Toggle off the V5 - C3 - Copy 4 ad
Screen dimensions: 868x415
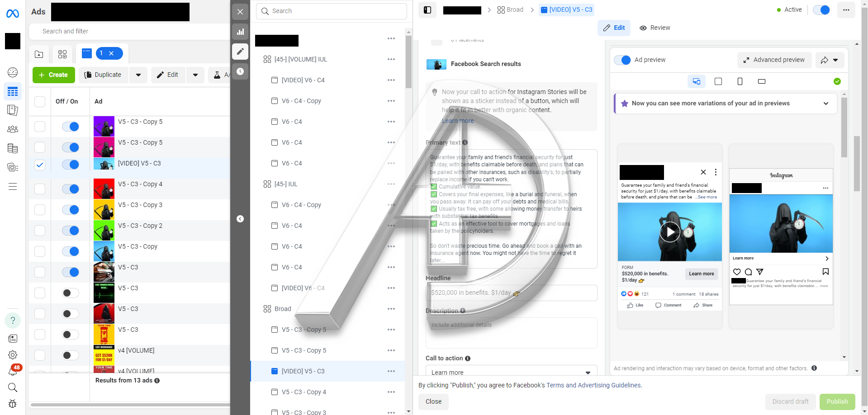click(71, 189)
